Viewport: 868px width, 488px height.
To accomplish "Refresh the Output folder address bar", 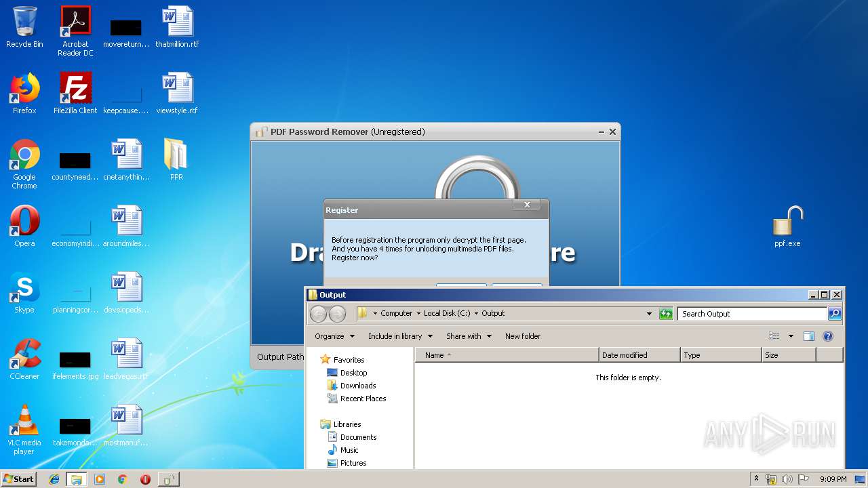I will point(666,314).
